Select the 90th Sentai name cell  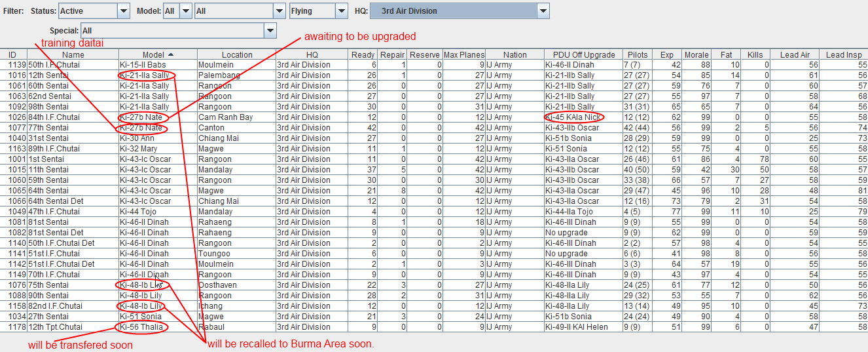point(73,296)
